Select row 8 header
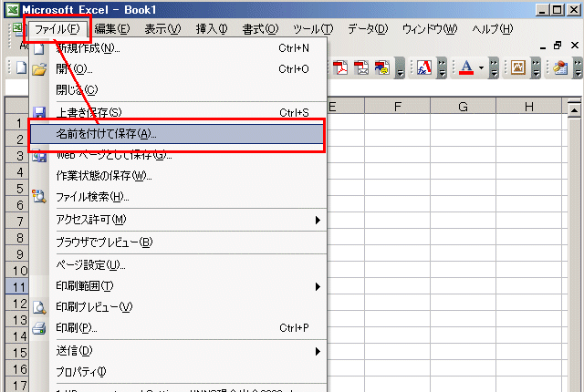 pyautogui.click(x=17, y=238)
